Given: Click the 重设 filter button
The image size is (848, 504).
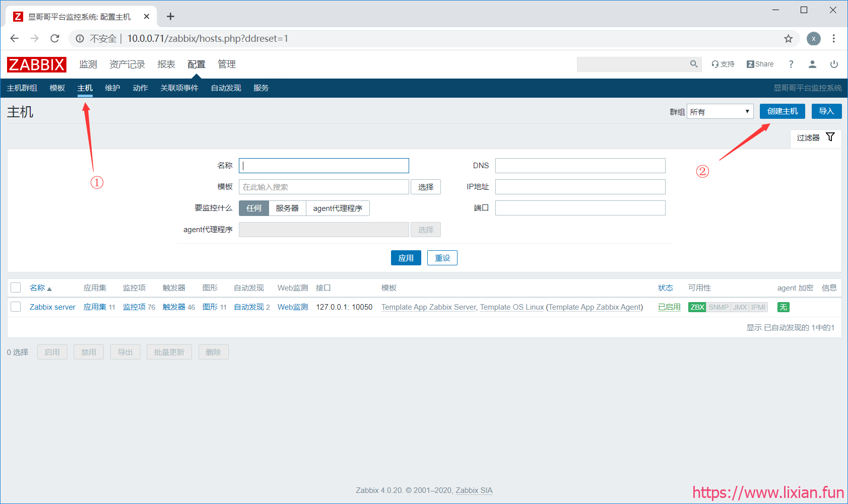Looking at the screenshot, I should 442,258.
